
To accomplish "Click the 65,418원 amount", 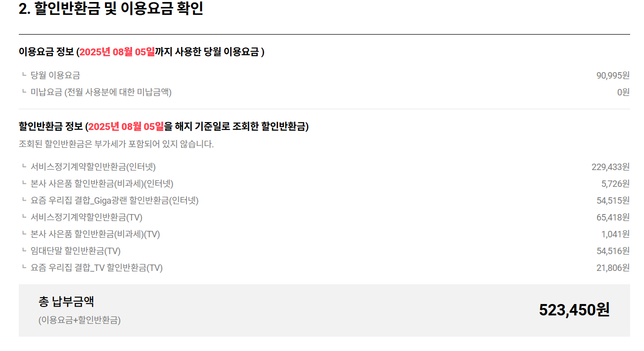I will [613, 217].
